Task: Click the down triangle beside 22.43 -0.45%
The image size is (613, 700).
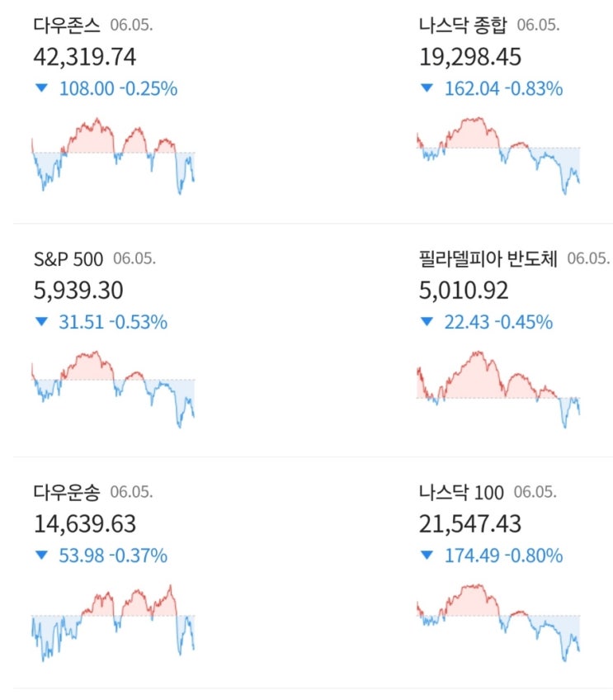Action: [x=427, y=322]
